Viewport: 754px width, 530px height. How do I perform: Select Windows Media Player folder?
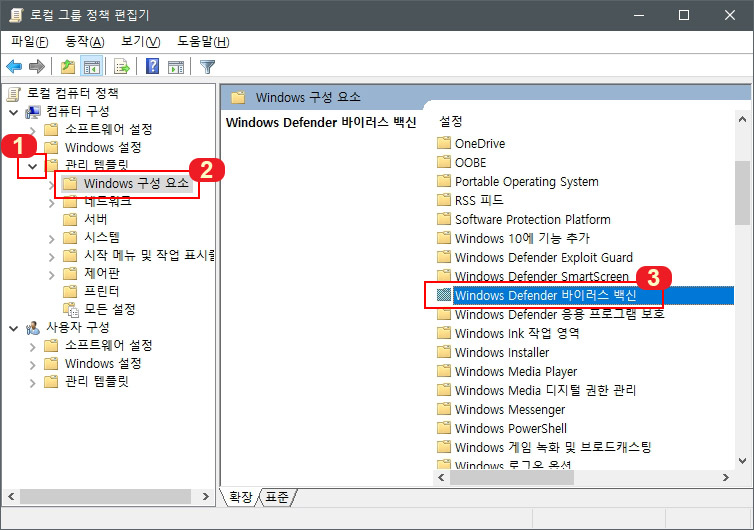pos(515,371)
